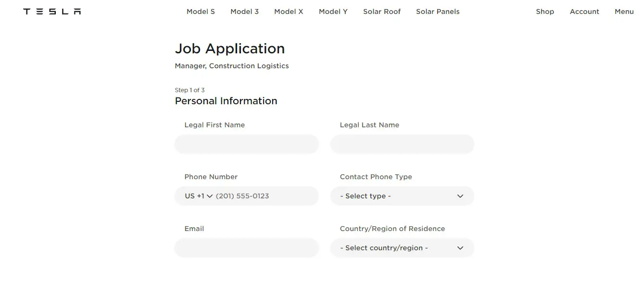Focus the Legal First Name field
Screen dimensions: 644x293
click(247, 144)
